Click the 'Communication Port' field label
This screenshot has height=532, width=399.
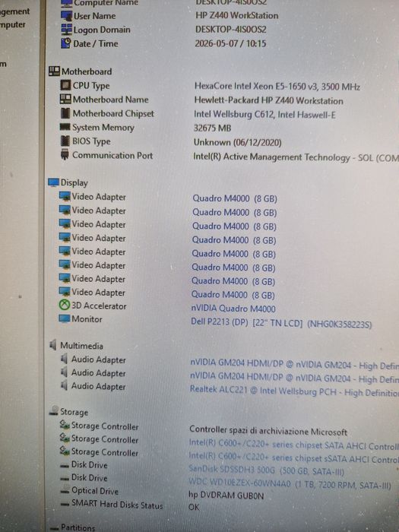pyautogui.click(x=112, y=155)
